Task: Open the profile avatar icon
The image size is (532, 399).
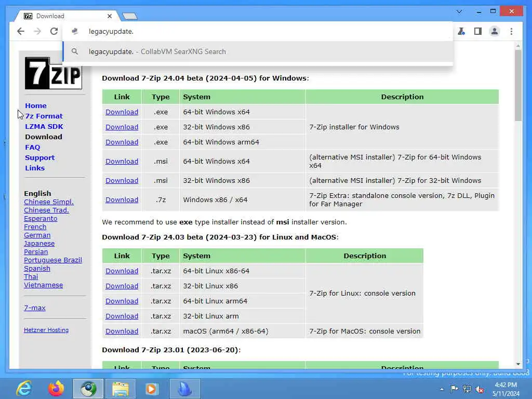Action: (x=495, y=31)
